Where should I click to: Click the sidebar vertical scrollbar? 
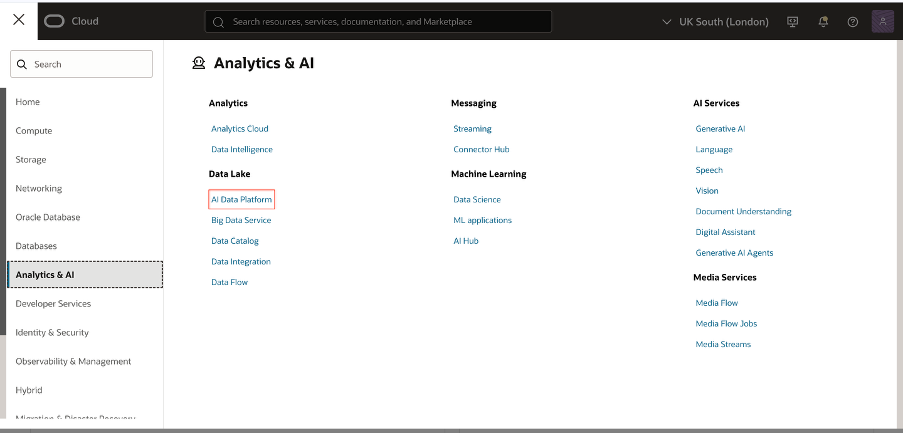click(x=3, y=212)
